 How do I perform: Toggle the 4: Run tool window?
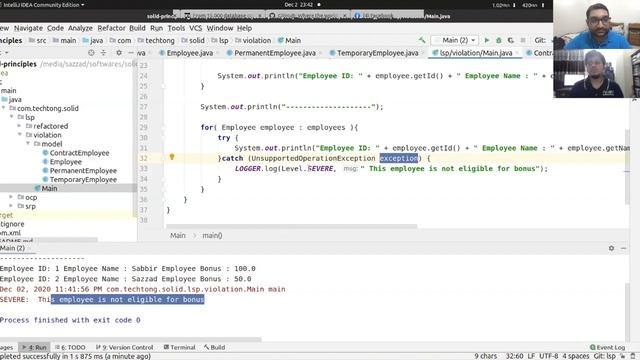coord(34,347)
